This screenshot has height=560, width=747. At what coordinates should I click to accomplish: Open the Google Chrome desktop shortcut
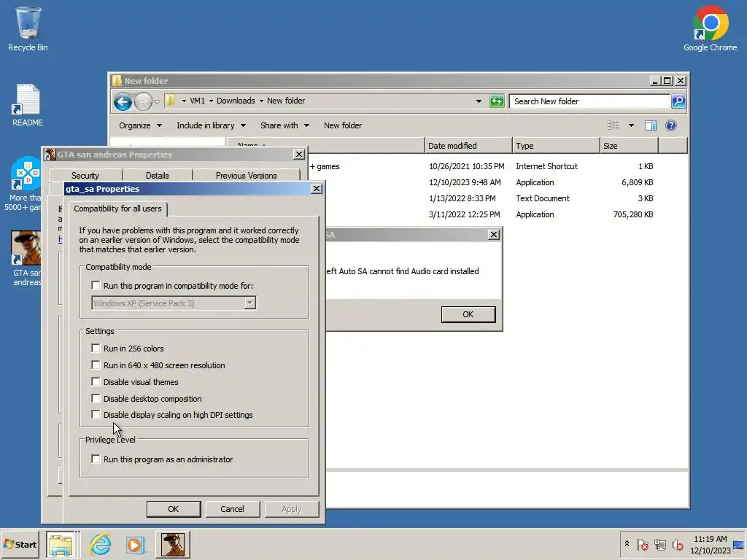(x=710, y=28)
